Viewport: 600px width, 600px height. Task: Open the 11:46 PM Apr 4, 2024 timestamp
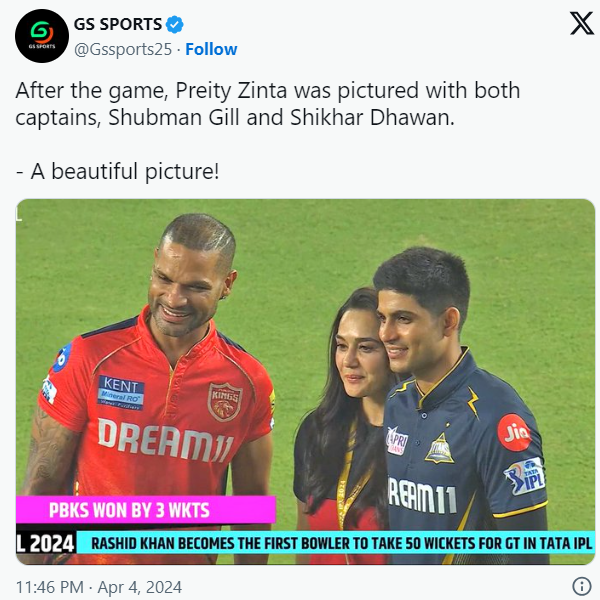pos(99,587)
